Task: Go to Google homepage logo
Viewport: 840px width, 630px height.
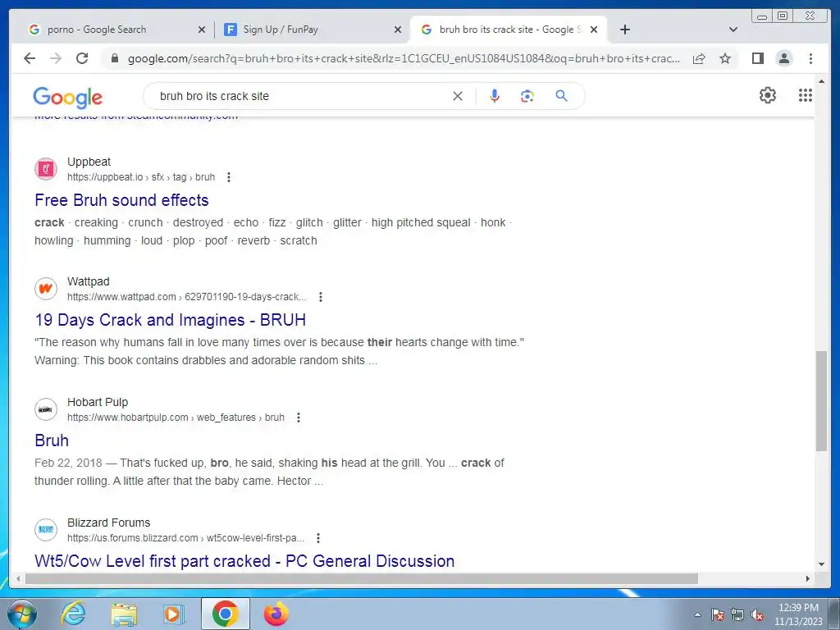Action: [67, 97]
